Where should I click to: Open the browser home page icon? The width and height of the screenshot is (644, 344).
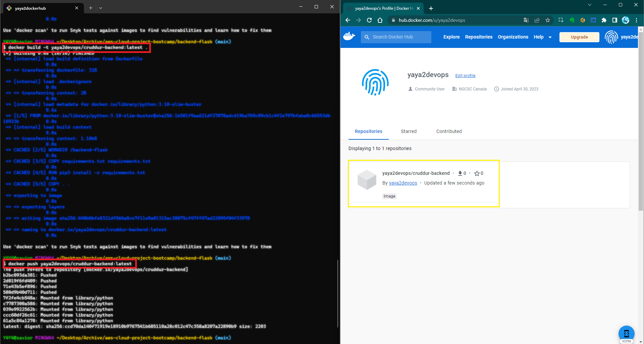(x=380, y=20)
